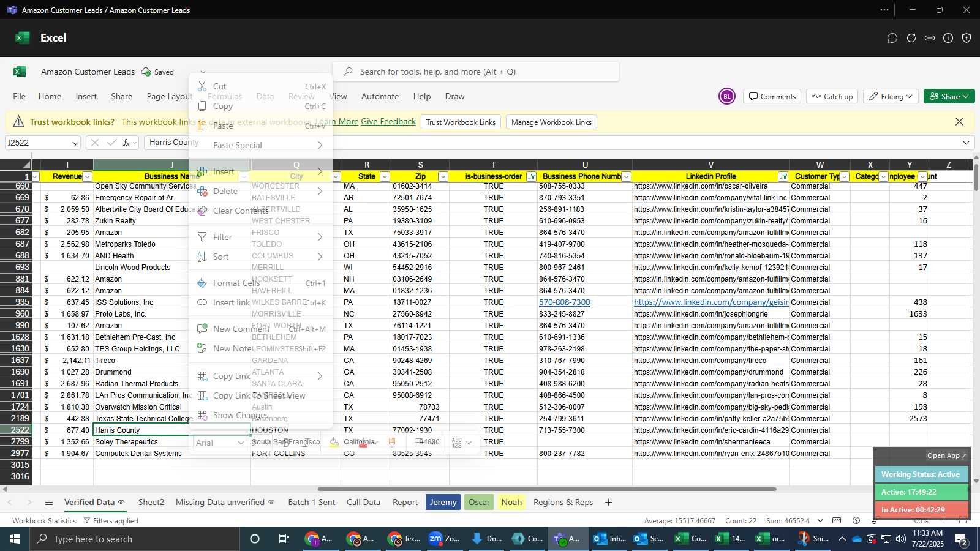This screenshot has width=980, height=551.
Task: Open the File menu
Action: coord(20,96)
